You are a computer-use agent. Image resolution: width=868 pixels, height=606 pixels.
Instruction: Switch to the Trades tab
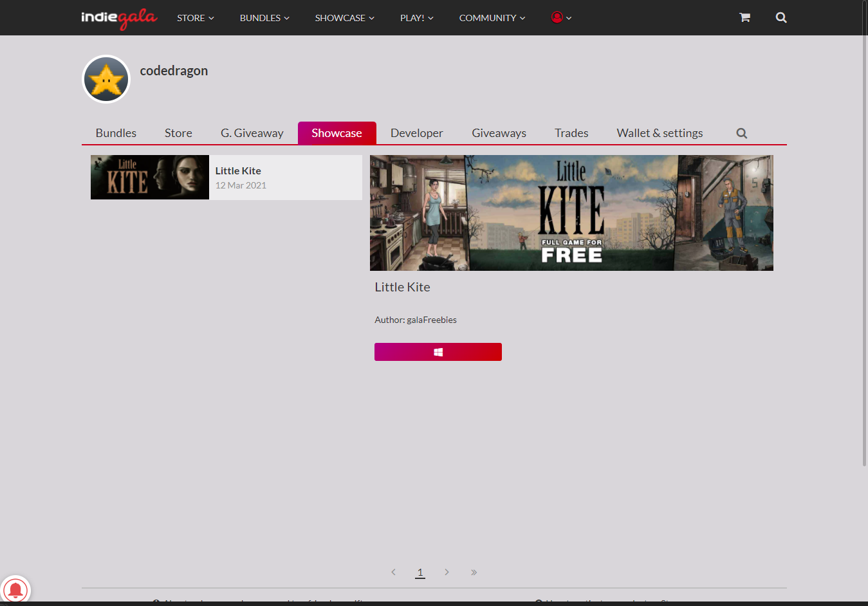pyautogui.click(x=571, y=133)
